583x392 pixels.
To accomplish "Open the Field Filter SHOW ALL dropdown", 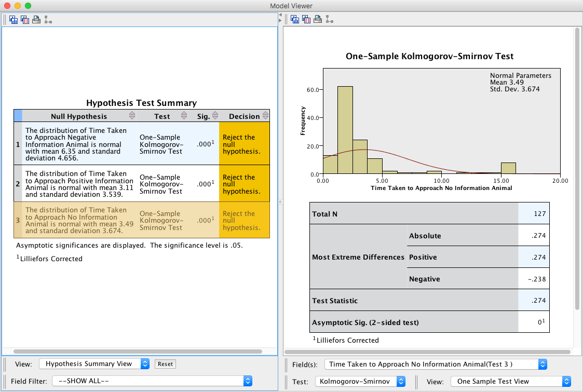I will pyautogui.click(x=152, y=381).
